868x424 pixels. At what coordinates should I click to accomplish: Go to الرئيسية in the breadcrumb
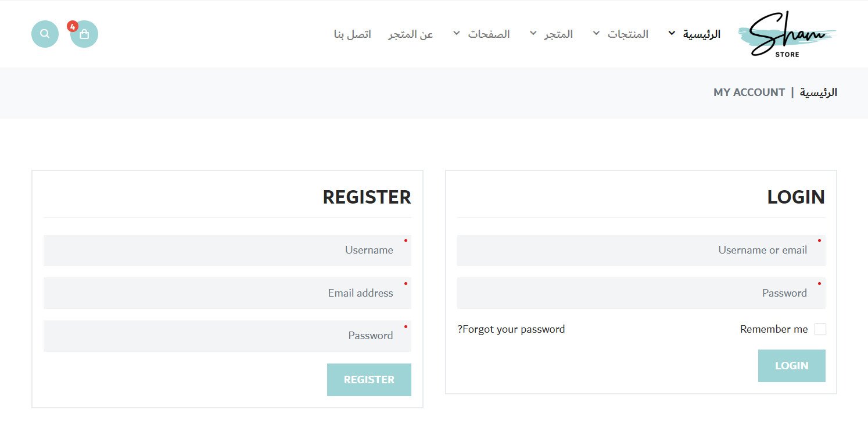819,92
